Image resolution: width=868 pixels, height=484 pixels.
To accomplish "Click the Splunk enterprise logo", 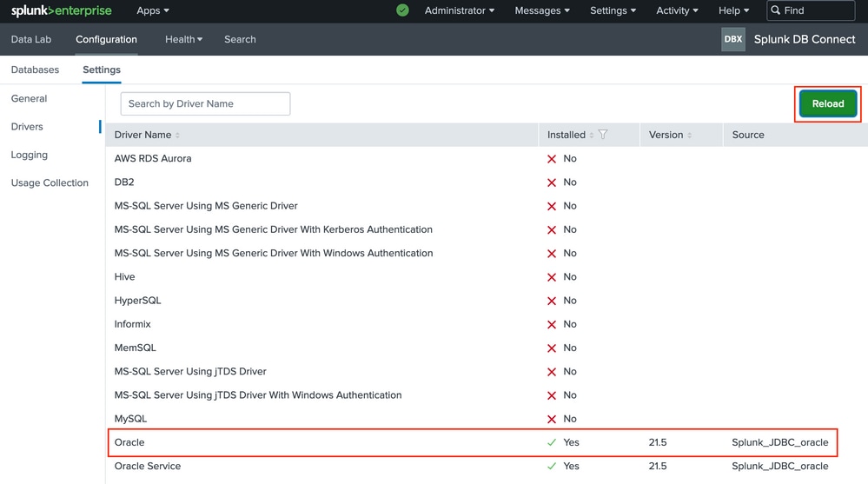I will [61, 10].
